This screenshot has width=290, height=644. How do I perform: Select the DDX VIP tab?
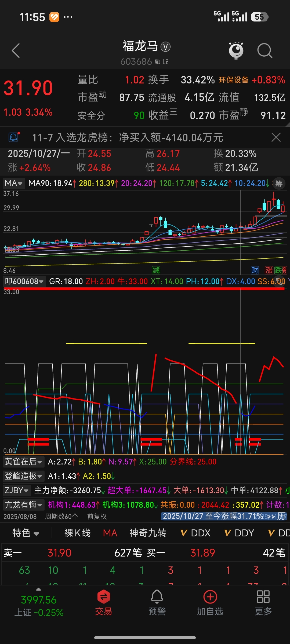click(x=195, y=533)
